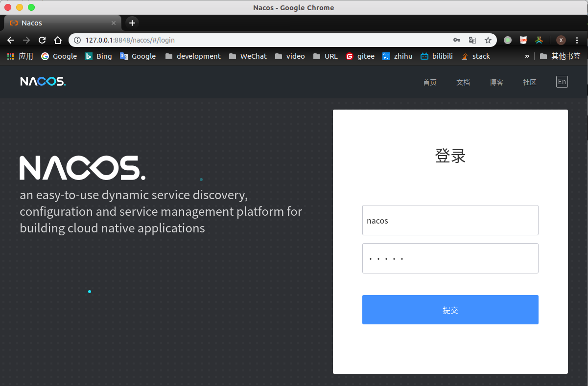
Task: Click the 登录 heading text
Action: pyautogui.click(x=450, y=156)
